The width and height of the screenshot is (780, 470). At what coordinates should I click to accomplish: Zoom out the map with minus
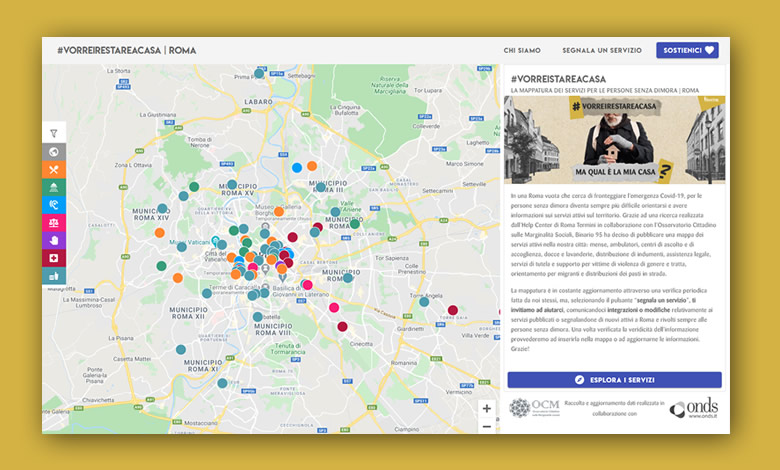click(487, 426)
